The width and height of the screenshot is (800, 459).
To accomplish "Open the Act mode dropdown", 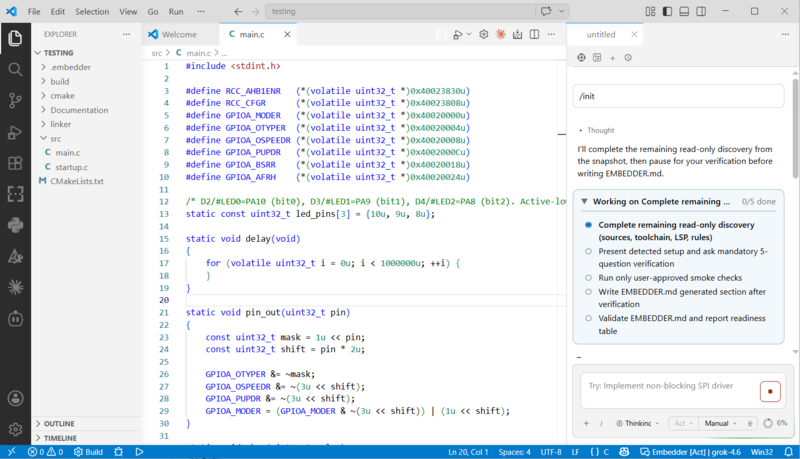I will pos(684,423).
